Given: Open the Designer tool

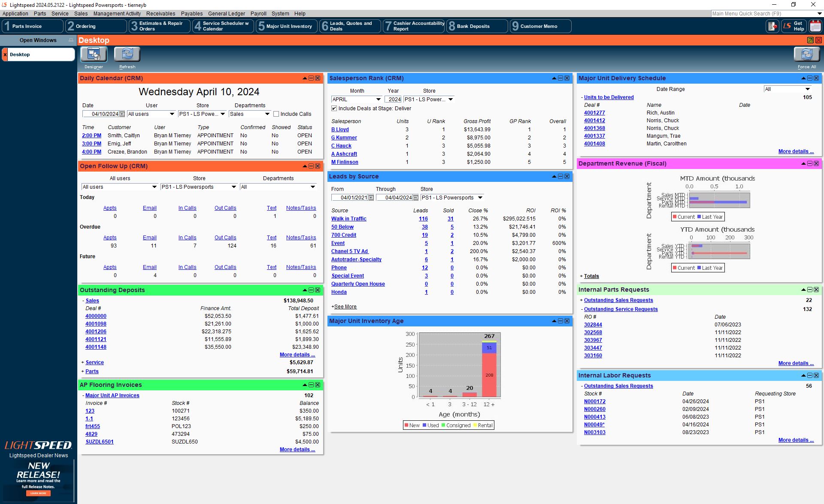Looking at the screenshot, I should coord(93,54).
